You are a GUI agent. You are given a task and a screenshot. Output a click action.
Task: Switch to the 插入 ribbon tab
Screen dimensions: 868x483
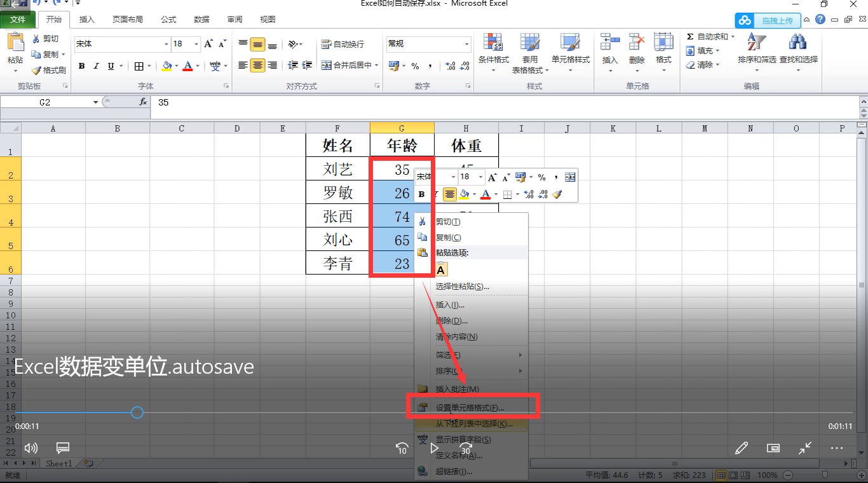[x=86, y=20]
